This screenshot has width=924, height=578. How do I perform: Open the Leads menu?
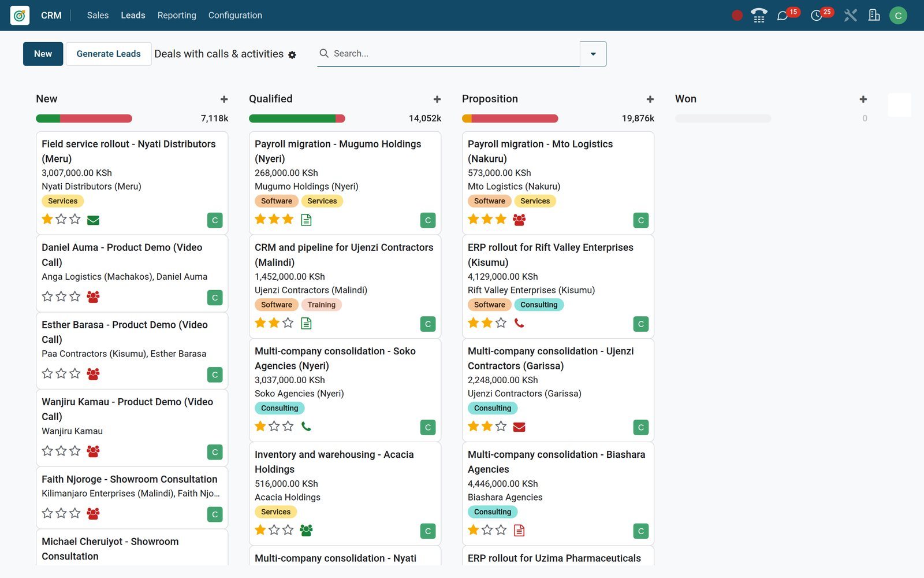pyautogui.click(x=133, y=16)
